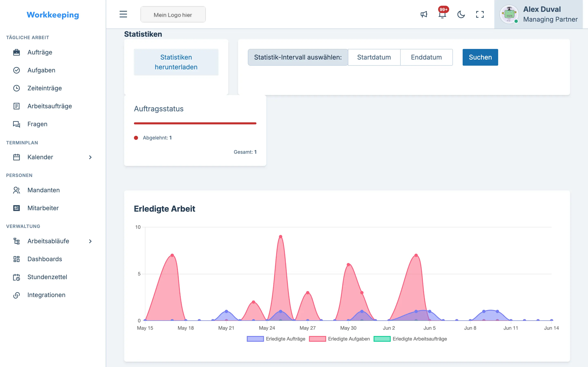Click the Integrationen link icon
Image resolution: width=588 pixels, height=367 pixels.
point(16,295)
